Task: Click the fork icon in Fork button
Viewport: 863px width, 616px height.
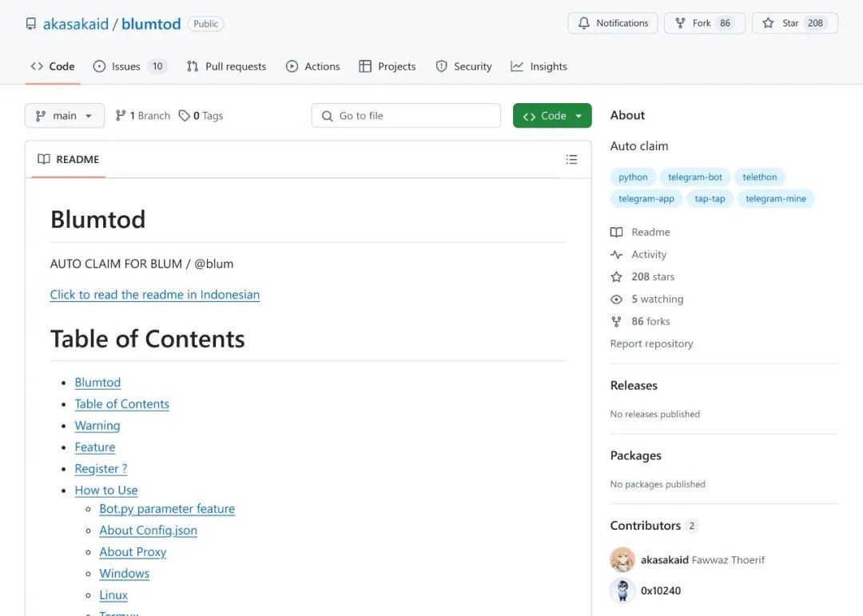Action: coord(680,23)
